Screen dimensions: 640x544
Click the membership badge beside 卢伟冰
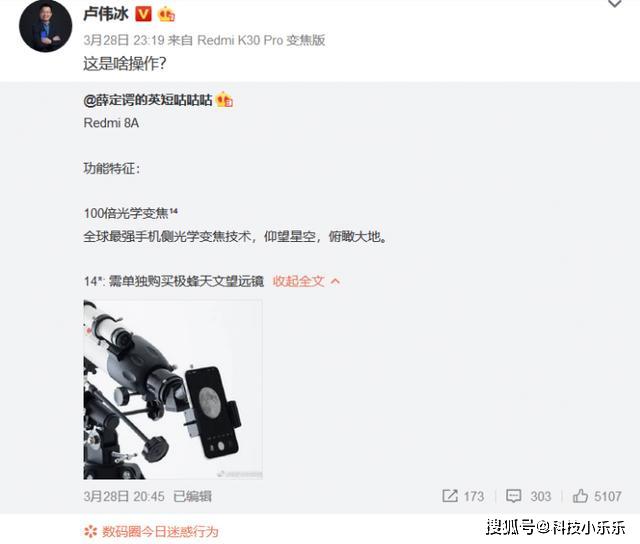click(167, 14)
